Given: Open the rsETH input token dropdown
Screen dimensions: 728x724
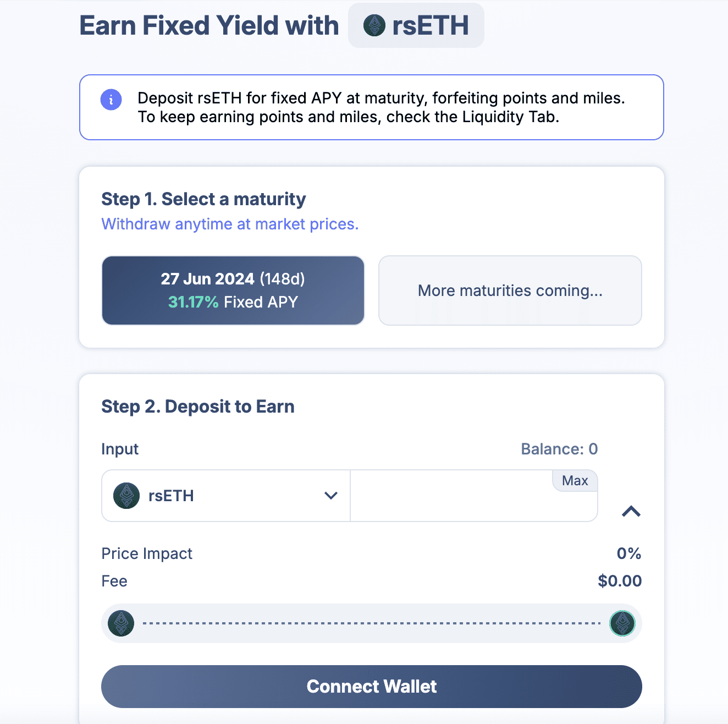Looking at the screenshot, I should coord(225,496).
